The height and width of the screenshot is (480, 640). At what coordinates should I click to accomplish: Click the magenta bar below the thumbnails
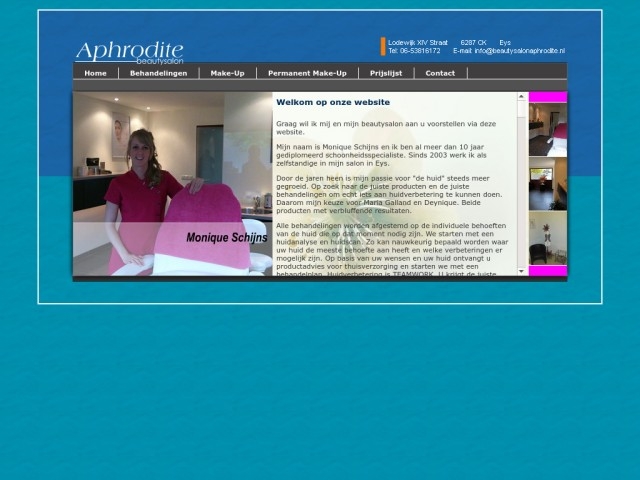click(x=547, y=271)
